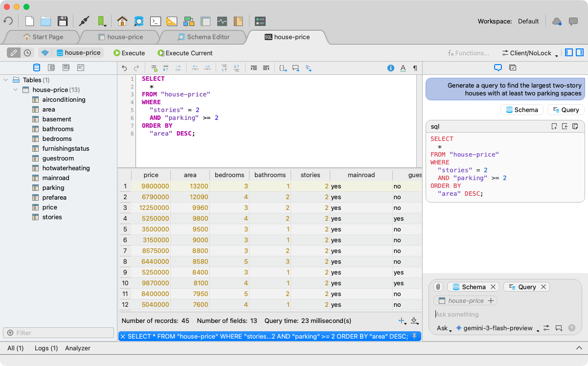The image size is (588, 366).
Task: Pin the query result tab
Action: 414,336
